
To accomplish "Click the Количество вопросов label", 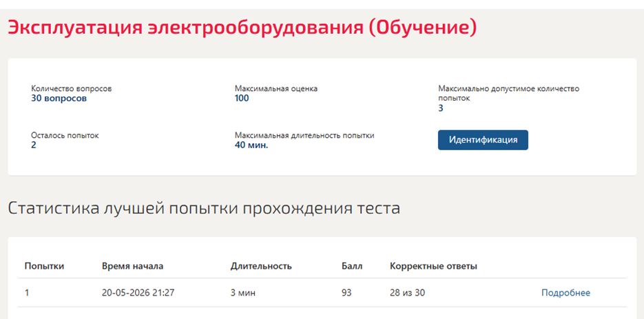I will coord(71,88).
